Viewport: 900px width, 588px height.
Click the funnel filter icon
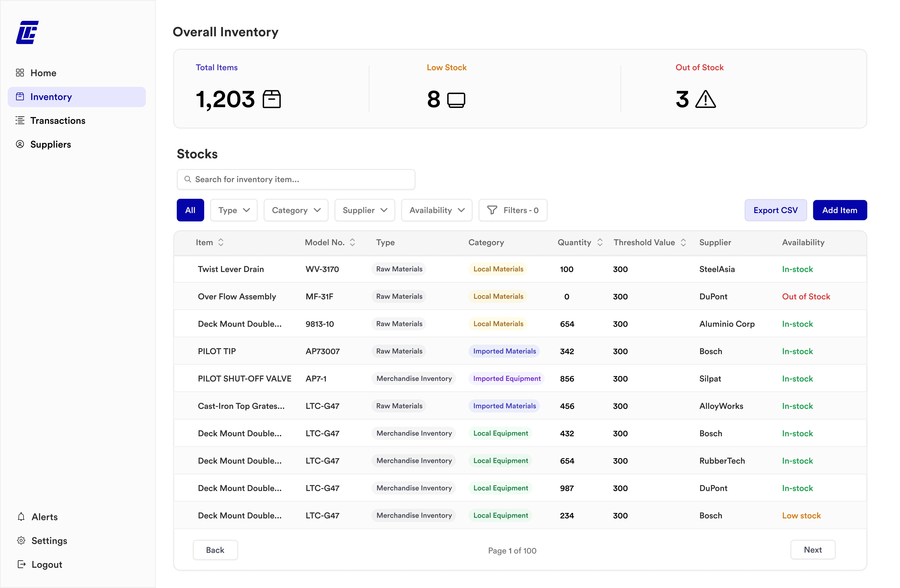[x=492, y=210]
